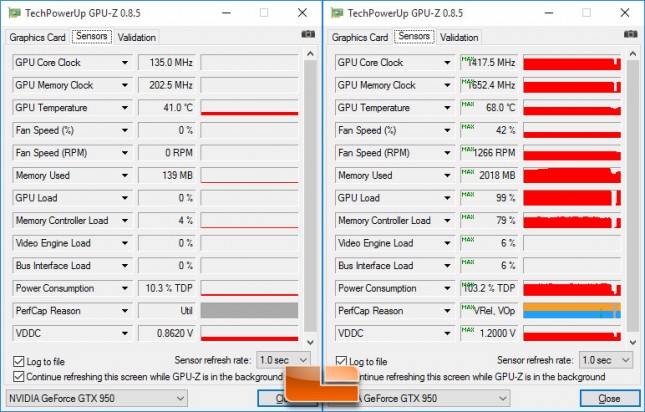This screenshot has width=645, height=412.
Task: Toggle Log to file checkbox in right window
Action: point(341,361)
